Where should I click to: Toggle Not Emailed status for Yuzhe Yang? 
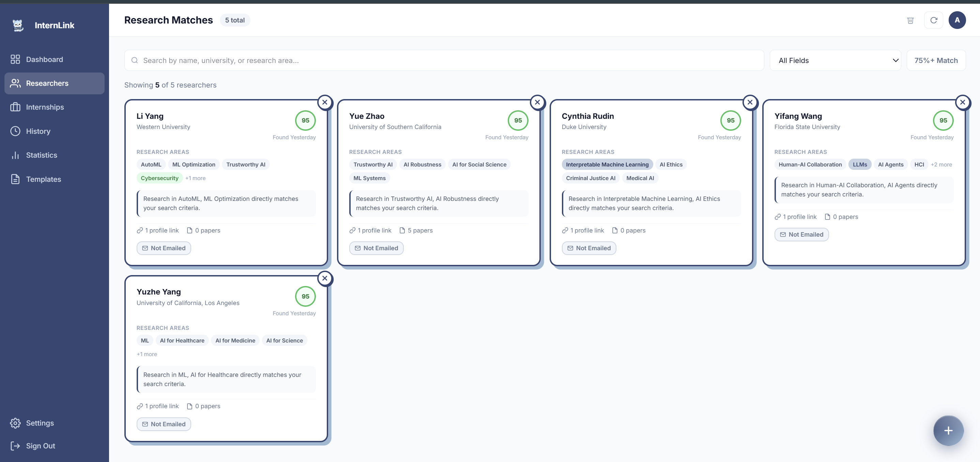[x=164, y=424]
